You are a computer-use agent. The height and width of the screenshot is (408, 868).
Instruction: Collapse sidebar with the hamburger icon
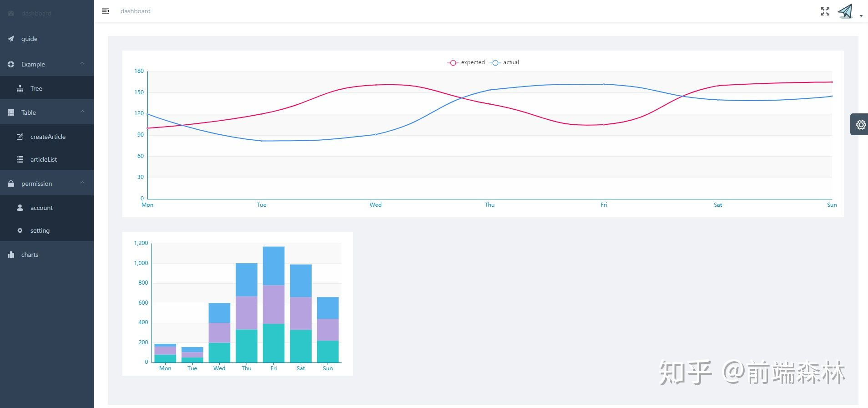106,11
